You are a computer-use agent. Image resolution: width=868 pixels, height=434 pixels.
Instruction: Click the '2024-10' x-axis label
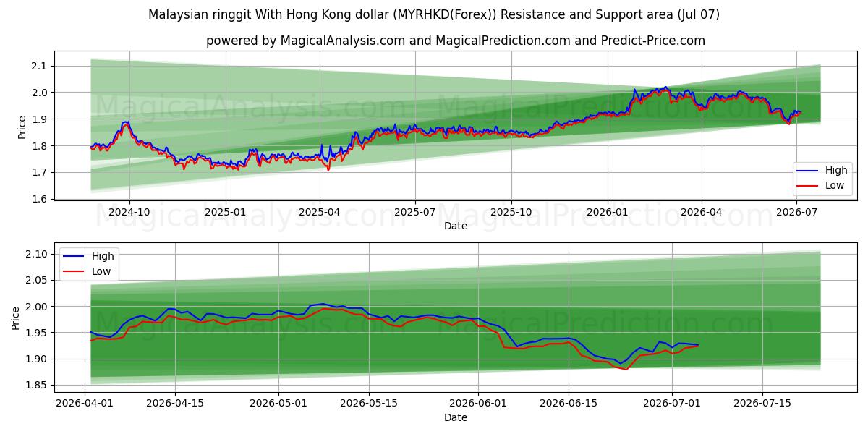129,213
